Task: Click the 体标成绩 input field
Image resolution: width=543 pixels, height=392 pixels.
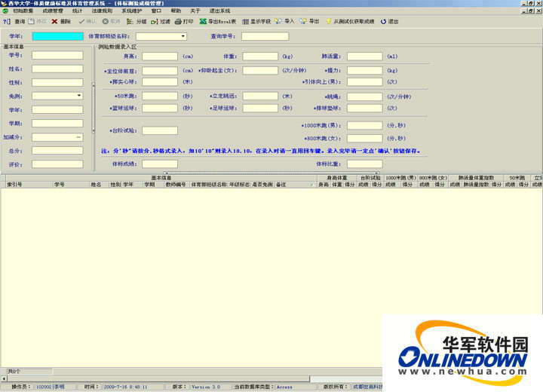Action: 160,164
